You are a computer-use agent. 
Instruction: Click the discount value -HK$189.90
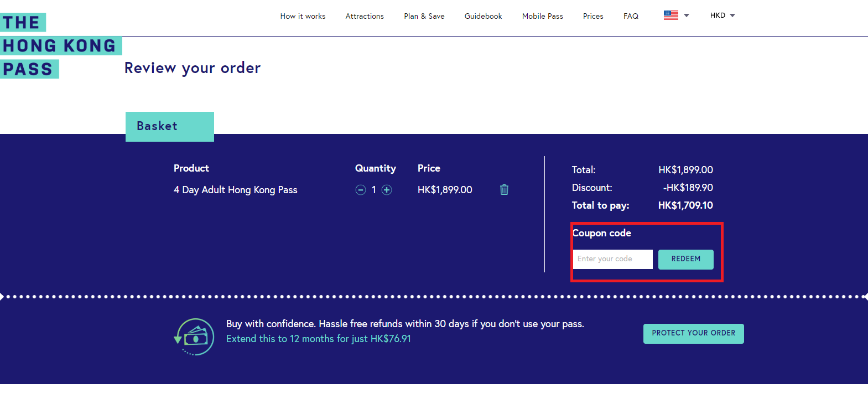coord(688,188)
